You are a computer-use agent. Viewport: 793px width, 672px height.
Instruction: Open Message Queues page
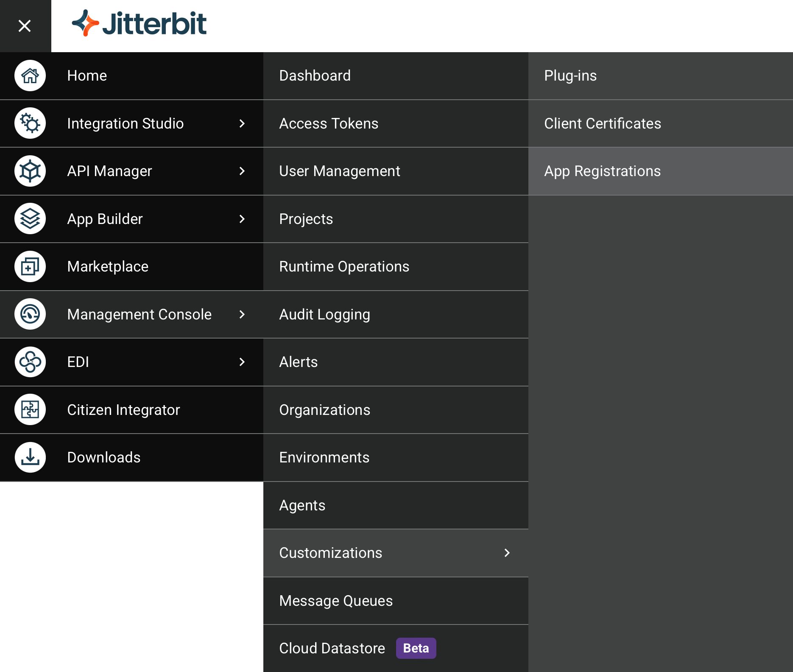[x=396, y=601]
